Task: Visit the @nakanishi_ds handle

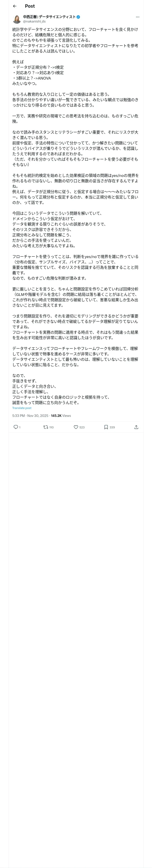Action: [34, 22]
